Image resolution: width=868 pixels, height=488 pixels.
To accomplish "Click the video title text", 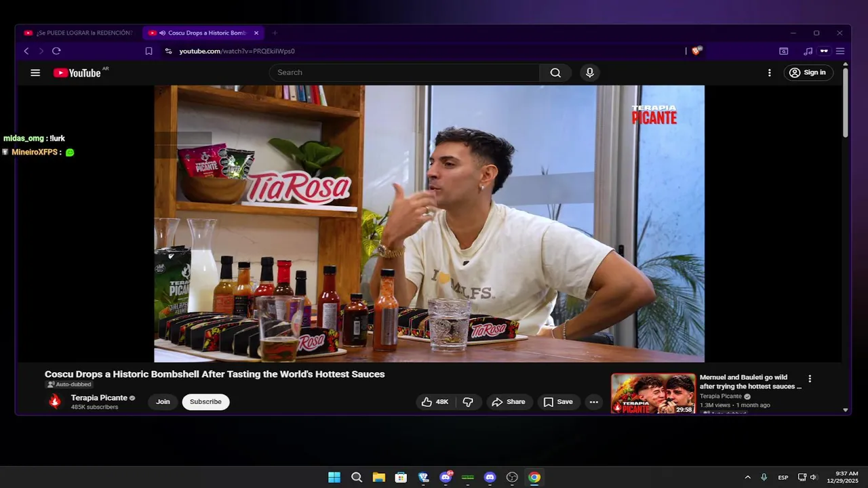I will click(x=214, y=374).
